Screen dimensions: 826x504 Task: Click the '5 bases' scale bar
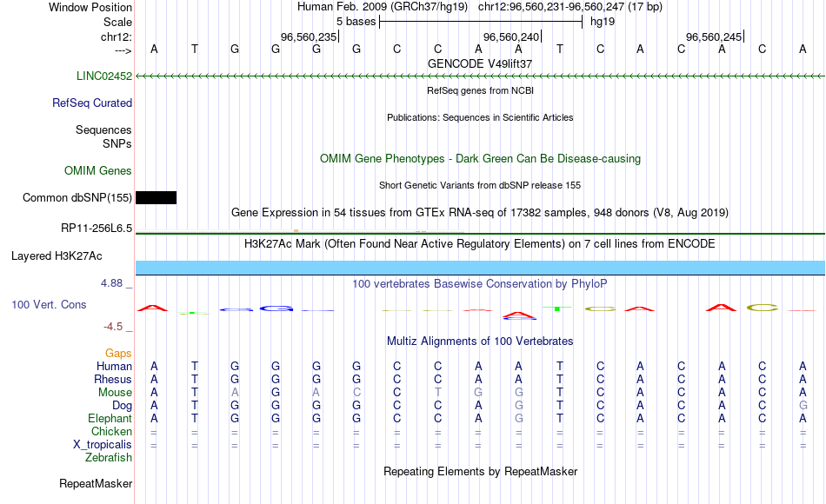[481, 22]
